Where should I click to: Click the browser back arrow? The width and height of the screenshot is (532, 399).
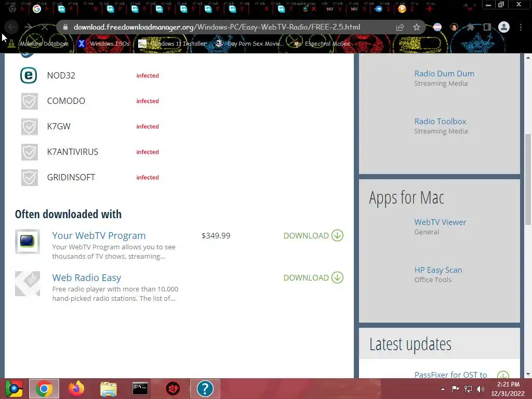click(12, 27)
